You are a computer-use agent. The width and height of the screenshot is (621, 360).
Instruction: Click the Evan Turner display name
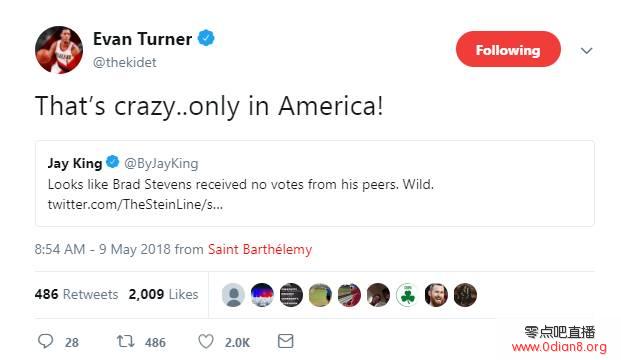click(143, 39)
